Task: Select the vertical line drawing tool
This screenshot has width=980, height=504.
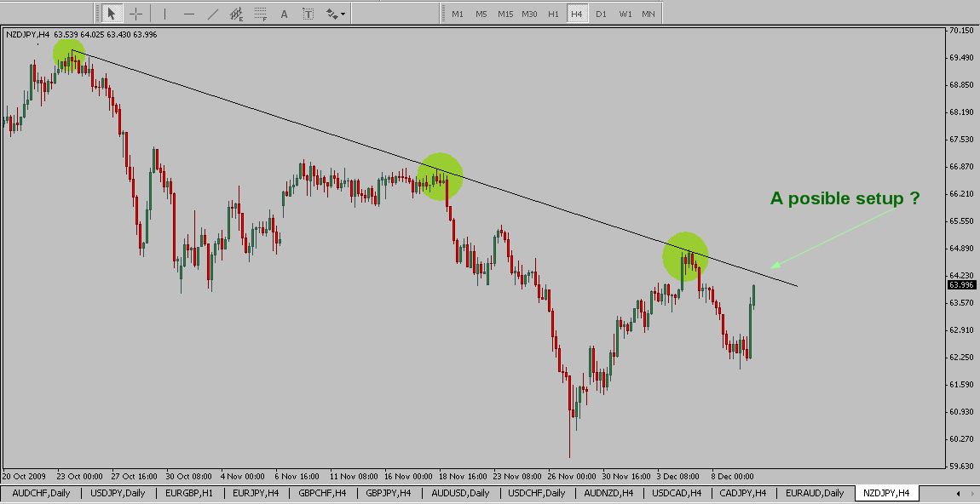Action: click(164, 14)
